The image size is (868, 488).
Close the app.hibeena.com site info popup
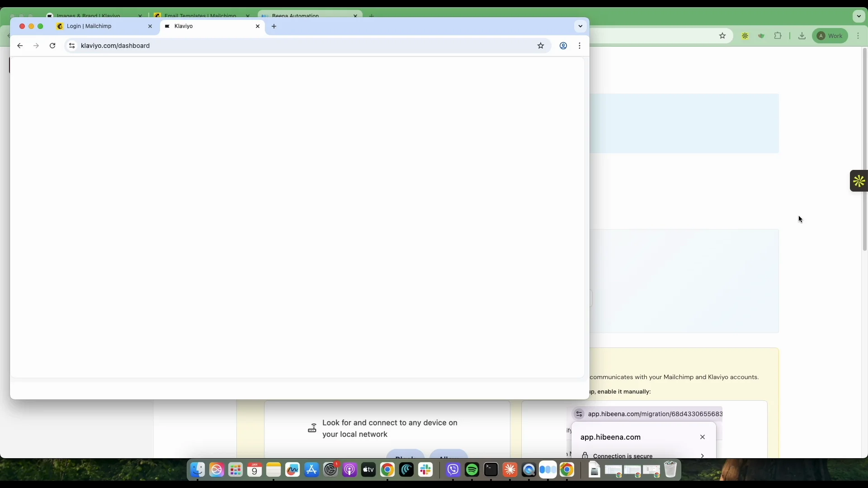click(703, 437)
